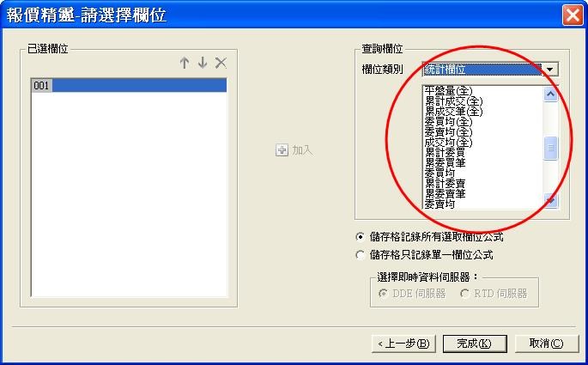Image resolution: width=588 pixels, height=365 pixels.
Task: Select 委賣均 entry without (全) suffix
Action: coord(439,204)
